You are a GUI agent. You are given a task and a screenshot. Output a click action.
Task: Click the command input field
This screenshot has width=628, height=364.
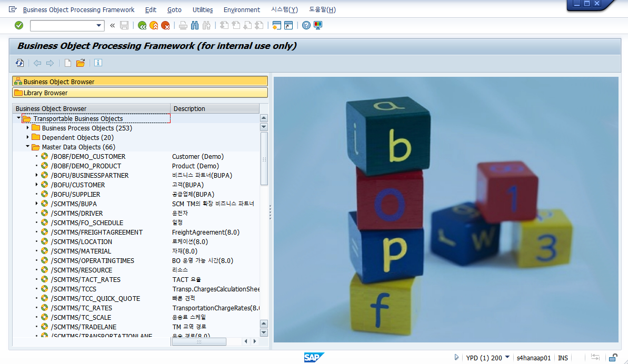63,26
